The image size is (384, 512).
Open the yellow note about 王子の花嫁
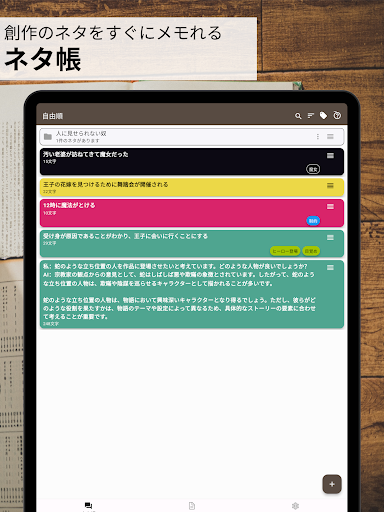coord(192,187)
